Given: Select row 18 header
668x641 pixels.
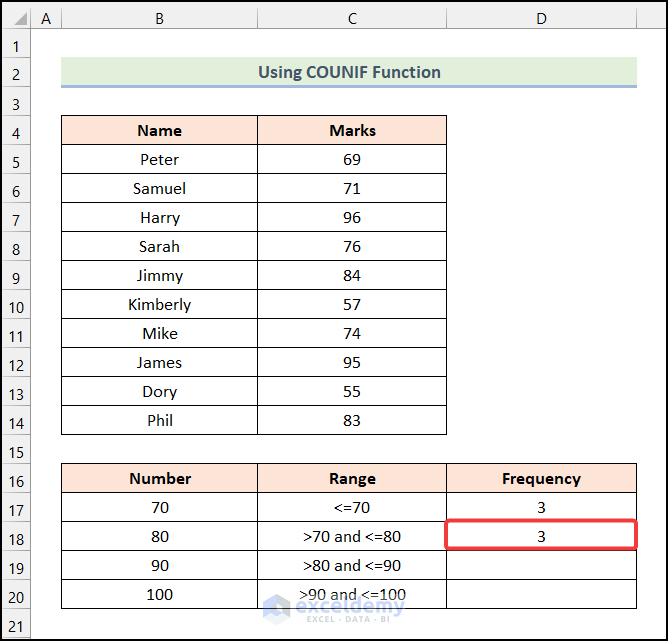Looking at the screenshot, I should coord(16,537).
